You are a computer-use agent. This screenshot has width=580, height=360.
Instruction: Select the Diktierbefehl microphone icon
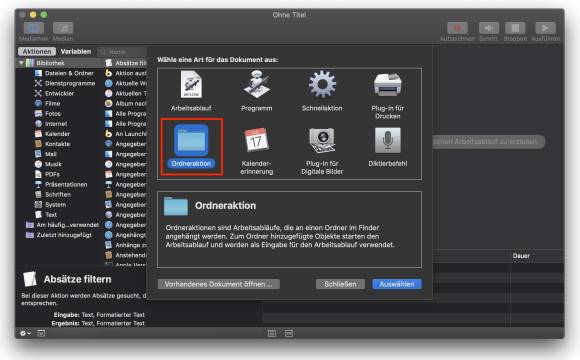click(387, 140)
